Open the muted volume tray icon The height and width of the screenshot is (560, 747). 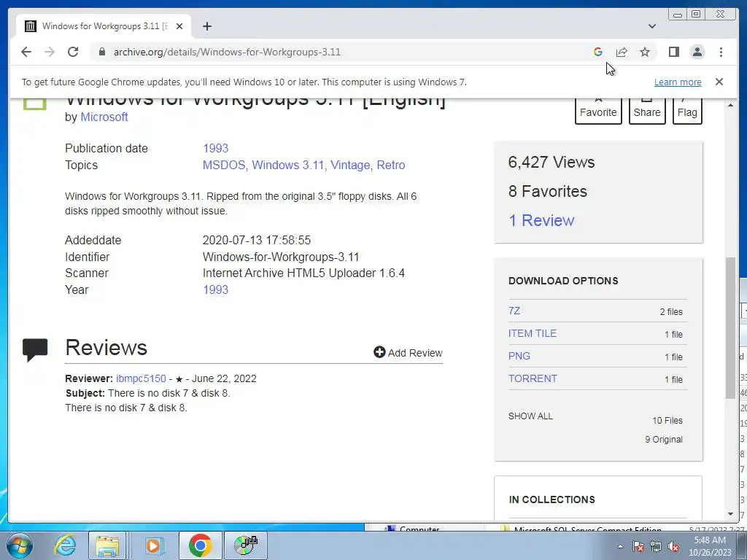673,547
